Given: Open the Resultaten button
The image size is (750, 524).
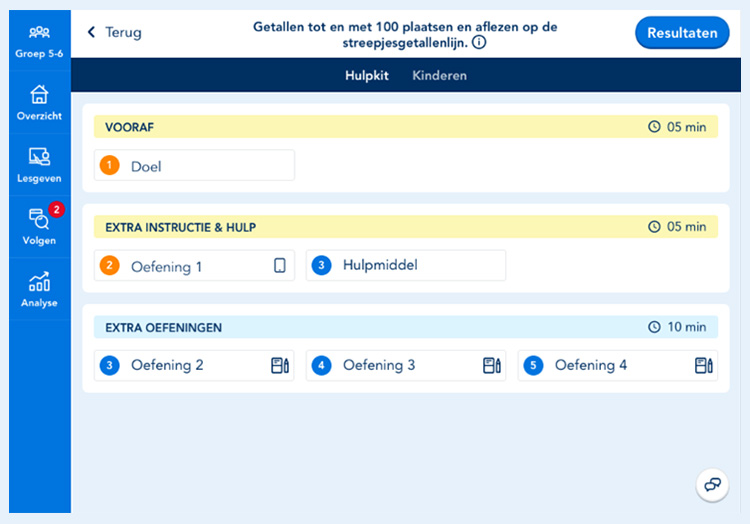Looking at the screenshot, I should tap(682, 33).
